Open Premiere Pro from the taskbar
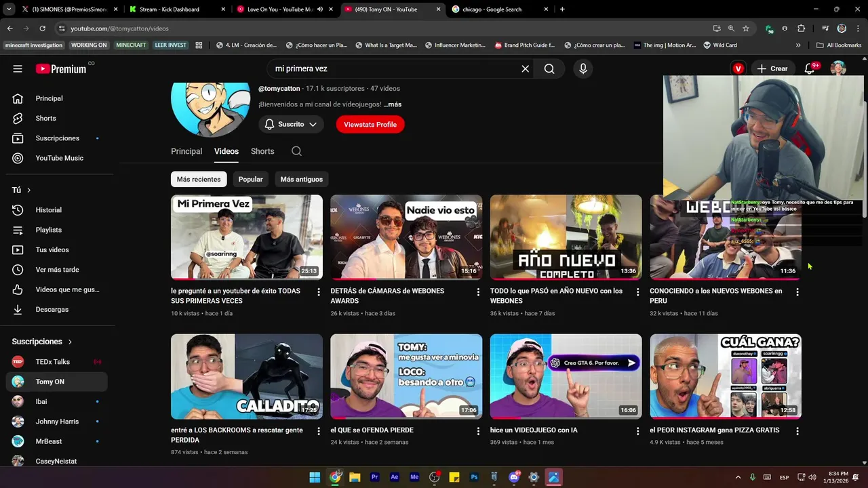Screen dimensions: 868x488 tap(374, 477)
